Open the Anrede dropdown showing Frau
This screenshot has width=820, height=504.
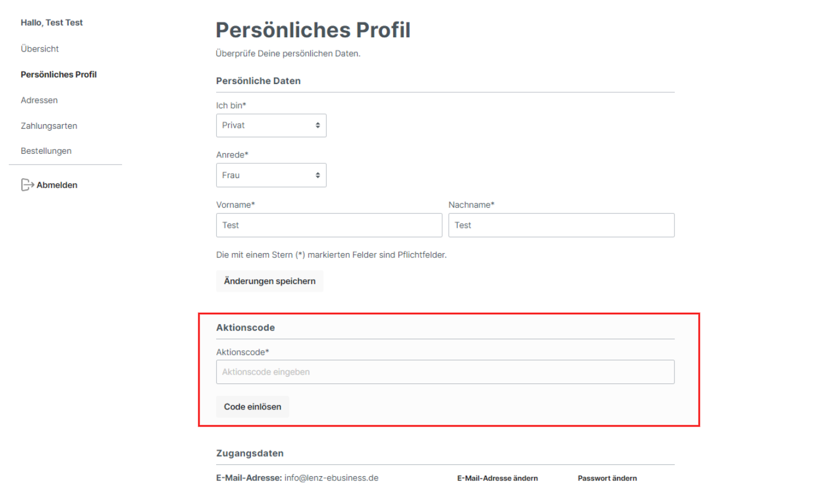click(x=271, y=175)
